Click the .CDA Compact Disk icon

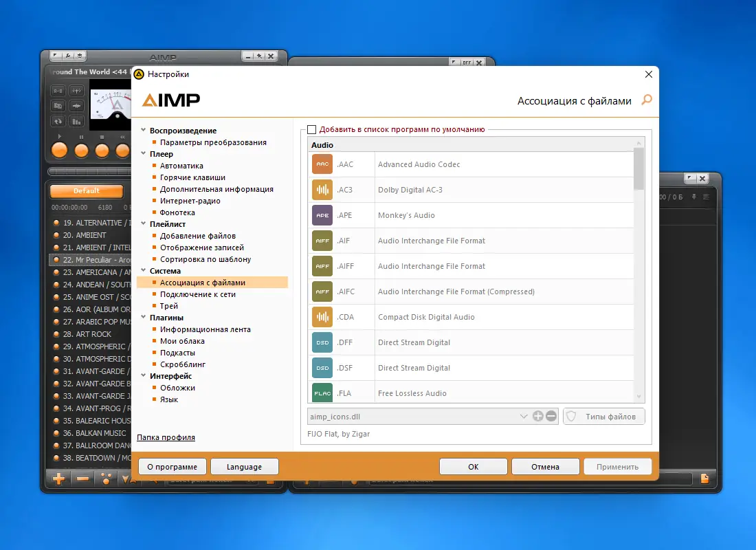pyautogui.click(x=322, y=317)
